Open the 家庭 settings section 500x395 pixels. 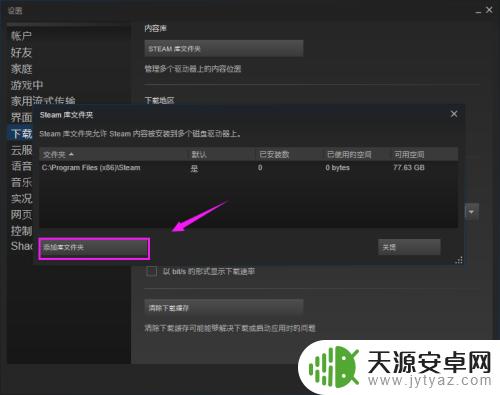(21, 69)
